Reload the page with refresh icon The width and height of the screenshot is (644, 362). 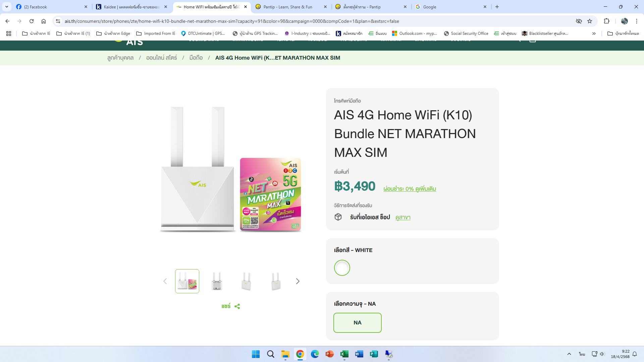click(x=32, y=21)
